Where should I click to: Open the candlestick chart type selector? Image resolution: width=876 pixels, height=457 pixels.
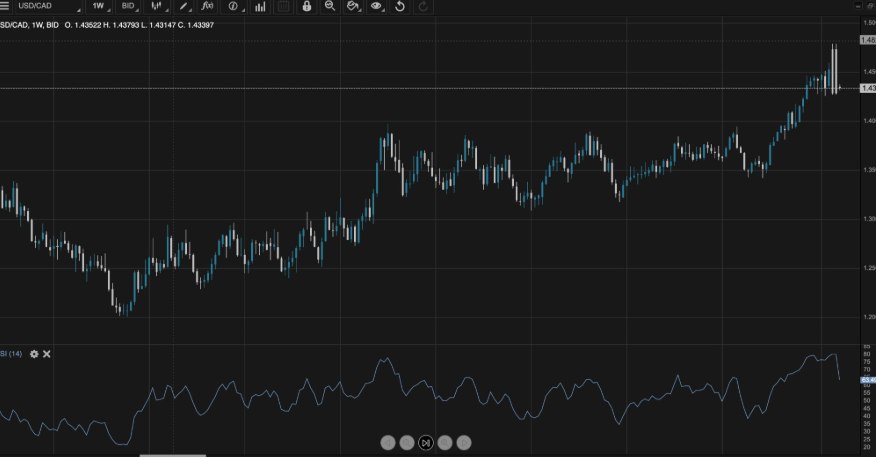tap(159, 6)
